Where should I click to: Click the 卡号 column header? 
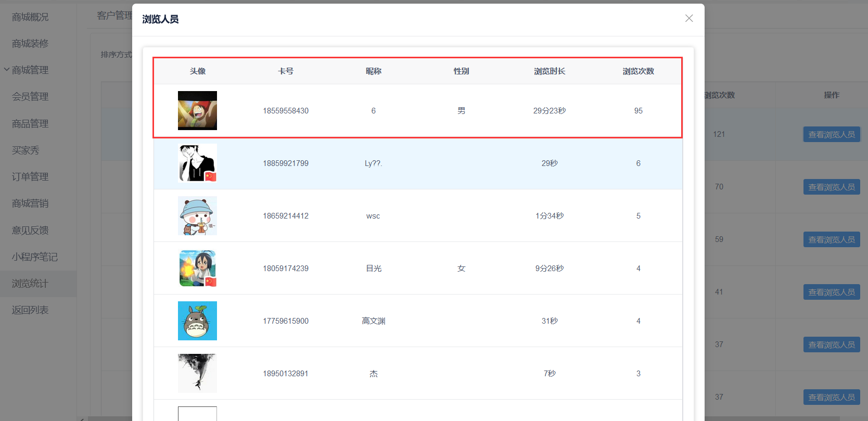tap(286, 71)
